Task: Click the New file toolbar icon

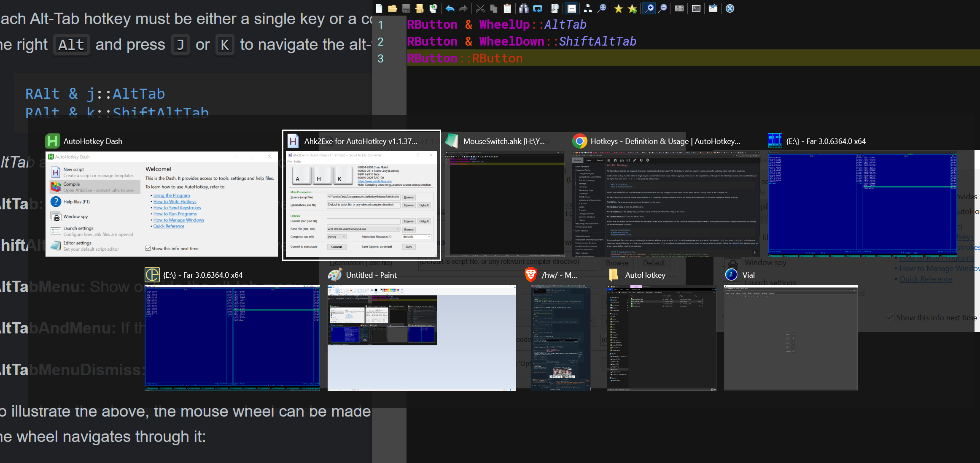Action: click(x=379, y=8)
